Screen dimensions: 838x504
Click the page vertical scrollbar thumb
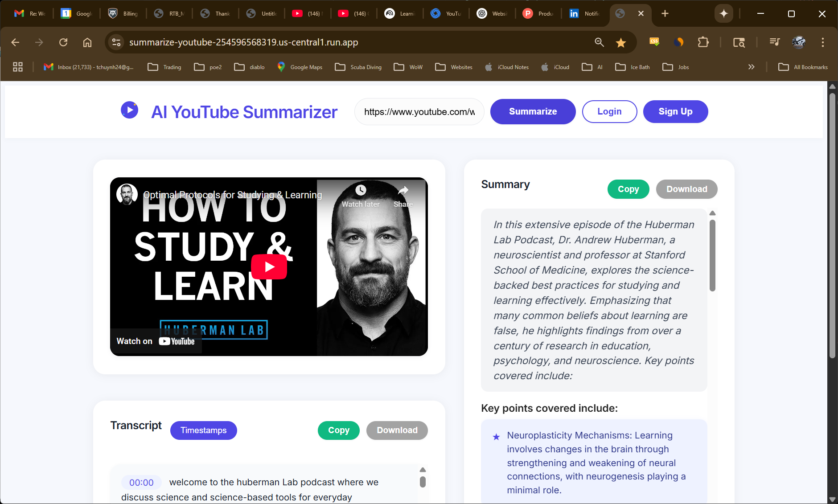832,225
